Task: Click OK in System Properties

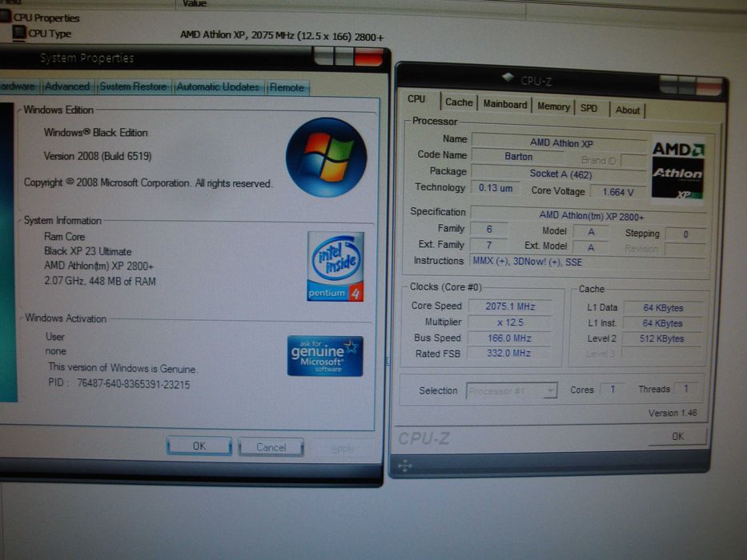Action: [199, 446]
